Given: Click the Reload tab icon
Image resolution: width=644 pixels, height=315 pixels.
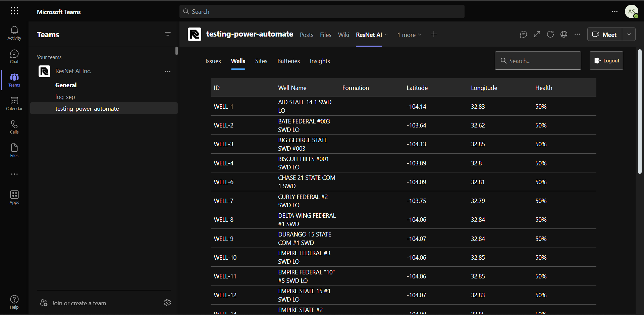Looking at the screenshot, I should (550, 34).
